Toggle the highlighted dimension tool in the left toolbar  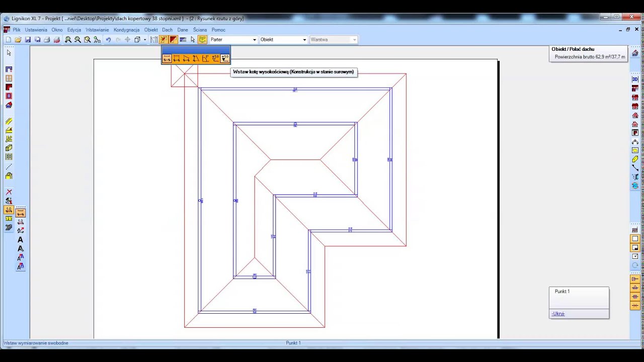point(9,210)
